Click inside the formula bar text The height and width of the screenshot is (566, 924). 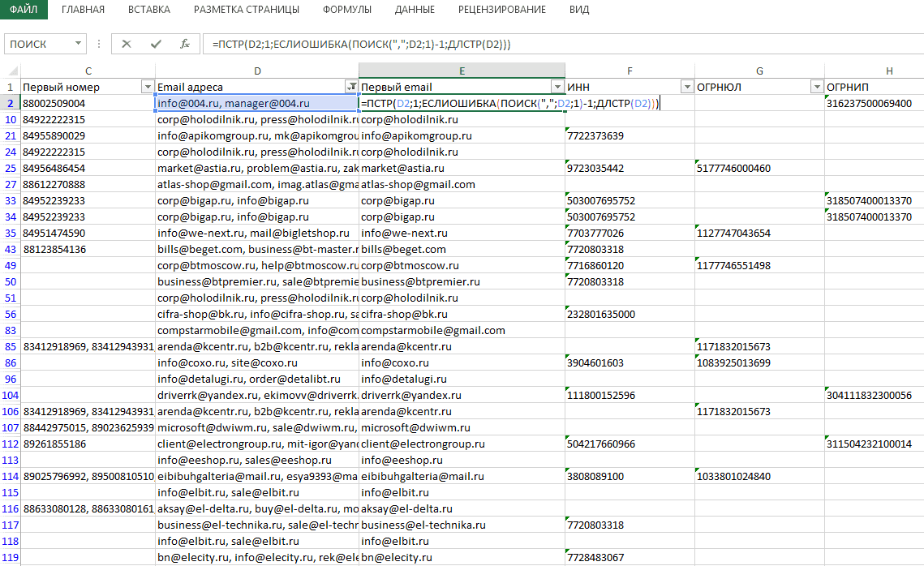point(362,44)
